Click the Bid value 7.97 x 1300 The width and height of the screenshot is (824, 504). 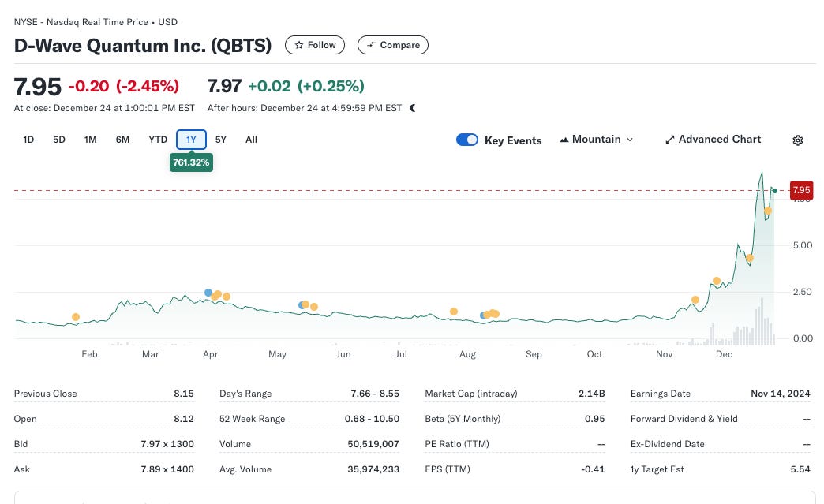point(167,444)
